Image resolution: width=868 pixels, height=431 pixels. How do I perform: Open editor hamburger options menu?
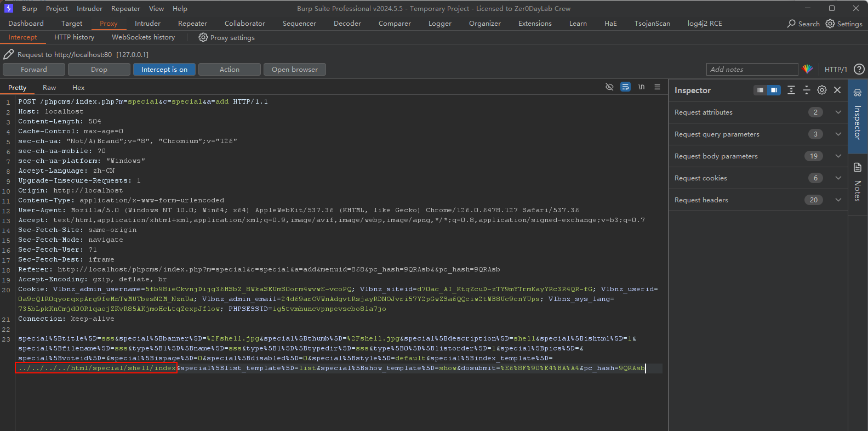657,87
